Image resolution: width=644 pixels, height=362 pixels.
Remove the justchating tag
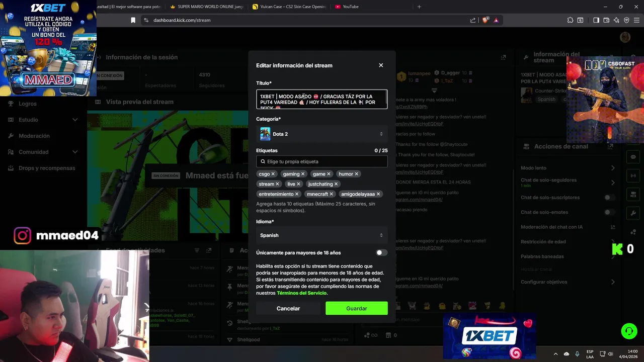coord(336,184)
